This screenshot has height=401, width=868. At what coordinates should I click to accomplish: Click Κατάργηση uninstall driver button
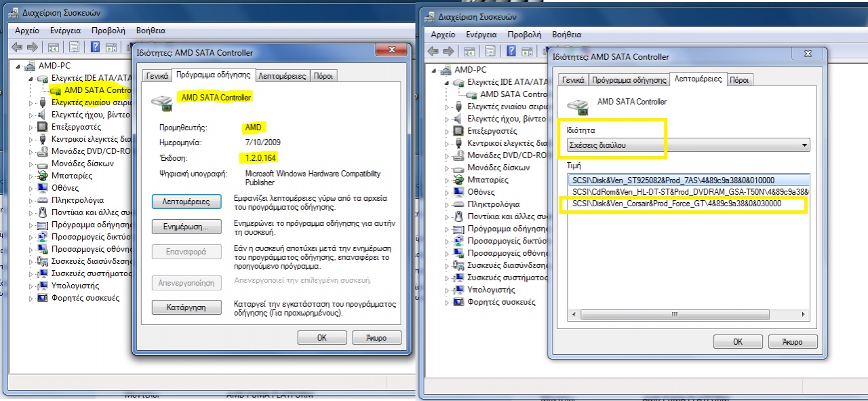(x=186, y=307)
